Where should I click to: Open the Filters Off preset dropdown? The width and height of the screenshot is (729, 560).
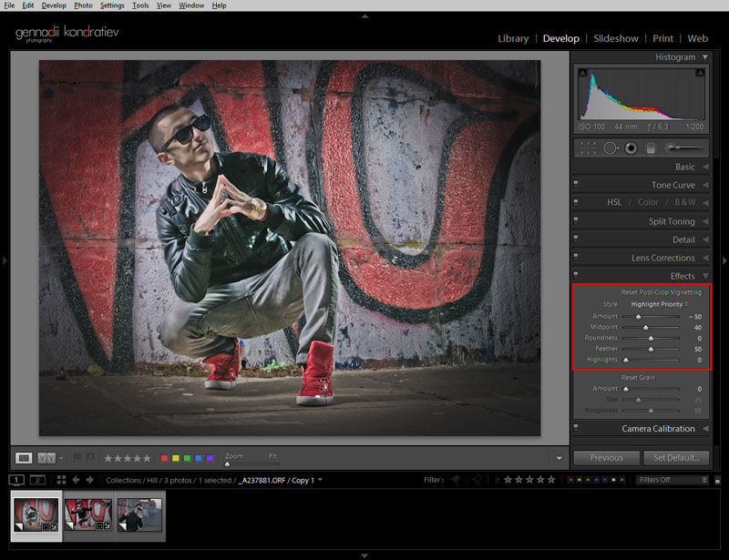[x=672, y=480]
